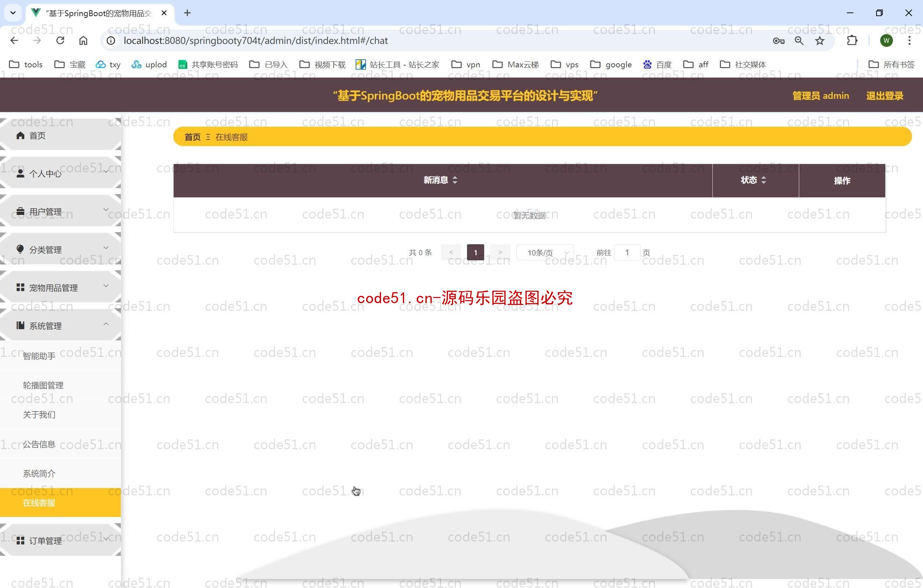923x588 pixels.
Task: Go to 首页 in the sidebar
Action: pyautogui.click(x=60, y=135)
